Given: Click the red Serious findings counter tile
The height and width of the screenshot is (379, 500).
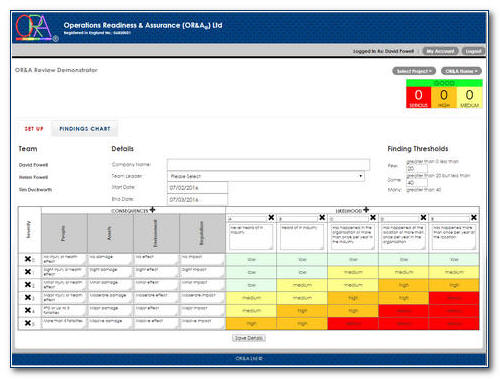Looking at the screenshot, I should pos(418,97).
